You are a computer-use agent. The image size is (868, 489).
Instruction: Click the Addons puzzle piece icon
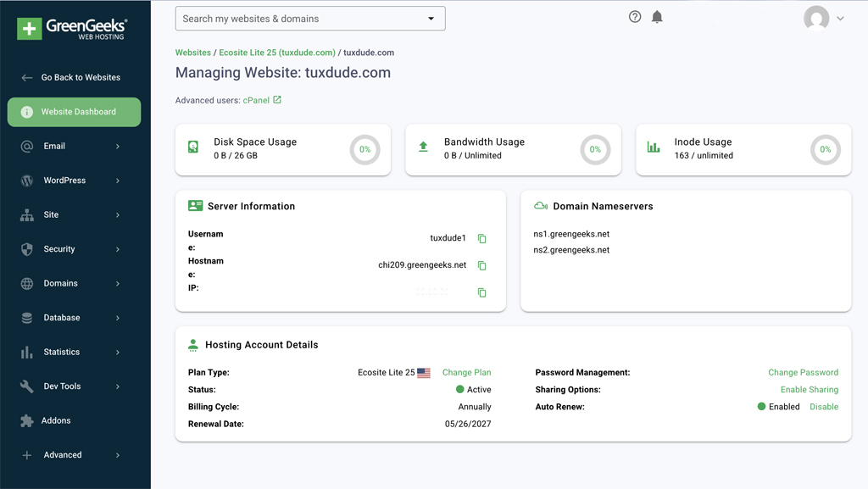pyautogui.click(x=26, y=420)
